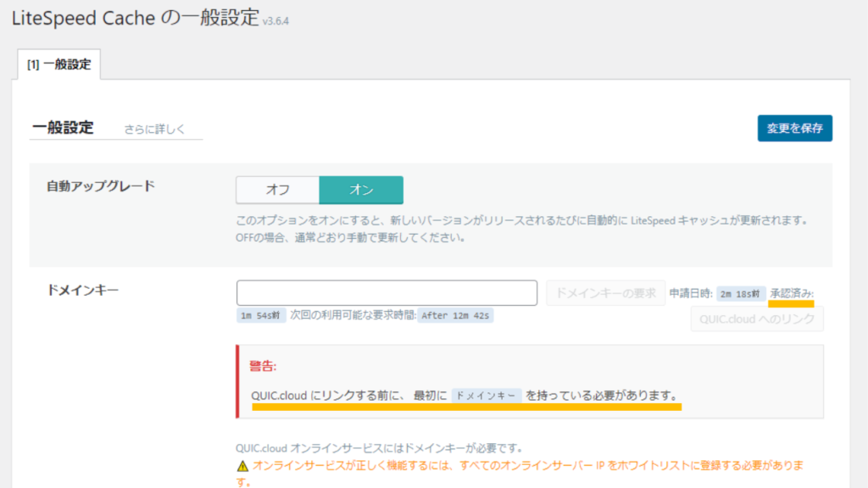Click the 警告: heading text

pos(263,366)
